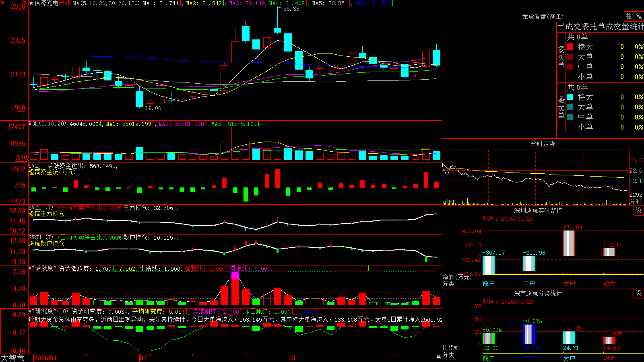Select the 02 month marker on timeline
This screenshot has width=644, height=362.
143,358
